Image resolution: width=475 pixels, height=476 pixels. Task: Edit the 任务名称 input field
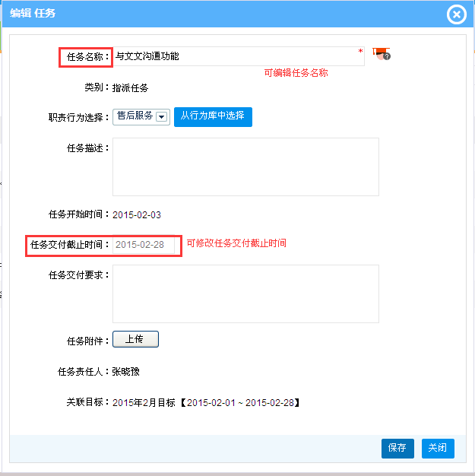239,56
